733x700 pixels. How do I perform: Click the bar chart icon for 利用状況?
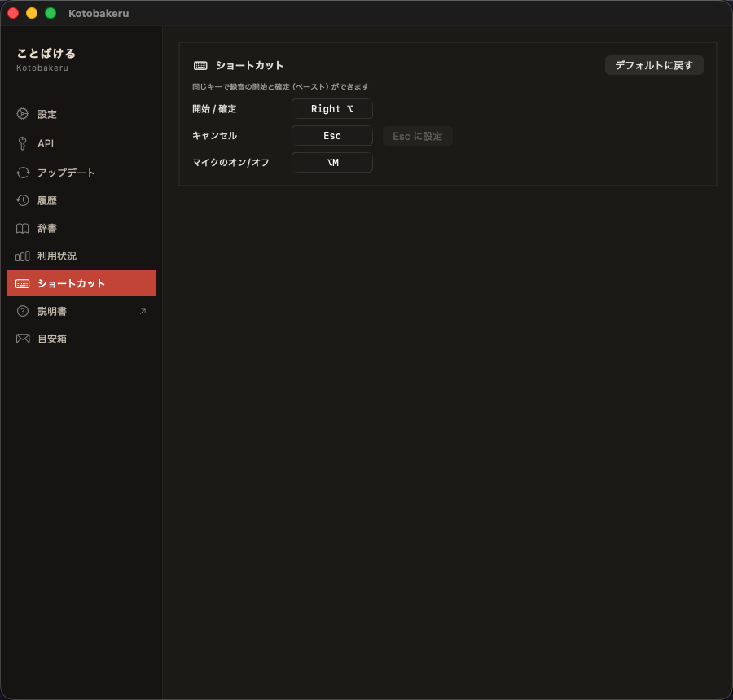22,256
